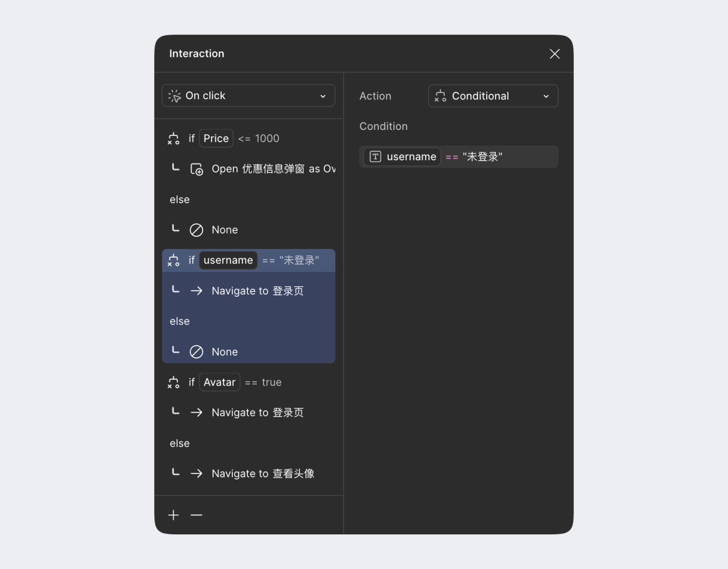The image size is (728, 569).
Task: Select Navigate to 登录页 under Avatar condition
Action: pyautogui.click(x=257, y=413)
